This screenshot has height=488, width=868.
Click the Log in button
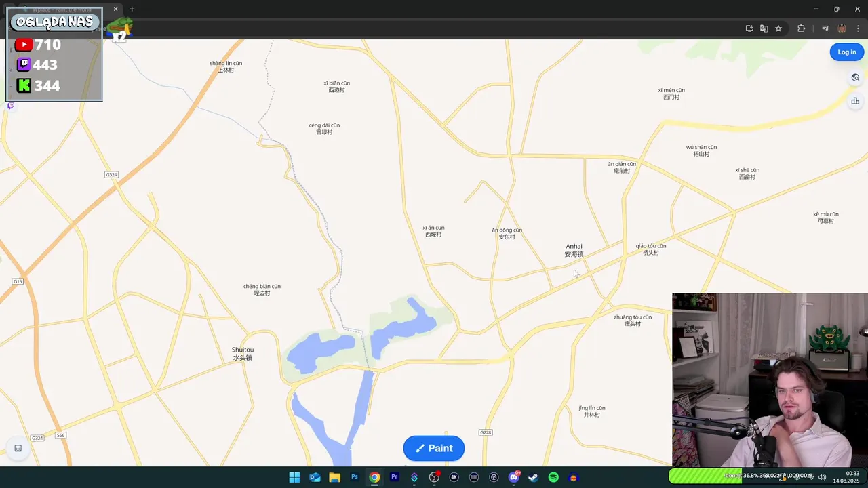tap(846, 52)
